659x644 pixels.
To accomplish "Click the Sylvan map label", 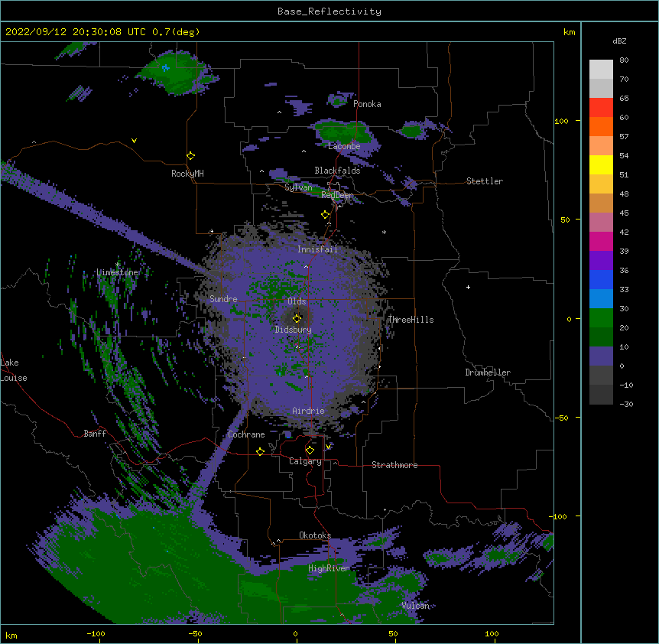I will 298,187.
